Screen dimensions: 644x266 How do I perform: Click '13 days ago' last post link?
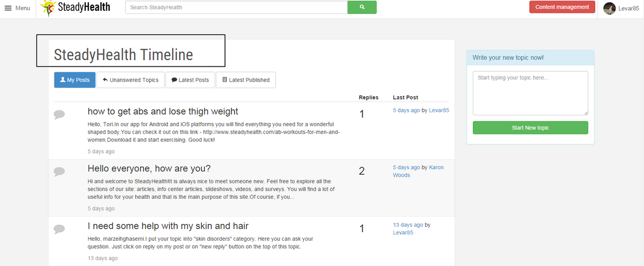click(408, 225)
